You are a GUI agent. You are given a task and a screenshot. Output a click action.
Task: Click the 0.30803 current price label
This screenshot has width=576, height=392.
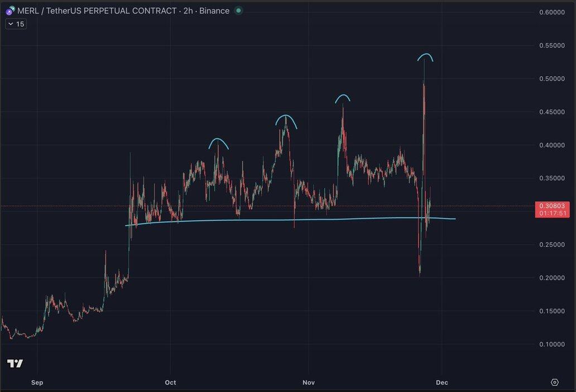(551, 206)
